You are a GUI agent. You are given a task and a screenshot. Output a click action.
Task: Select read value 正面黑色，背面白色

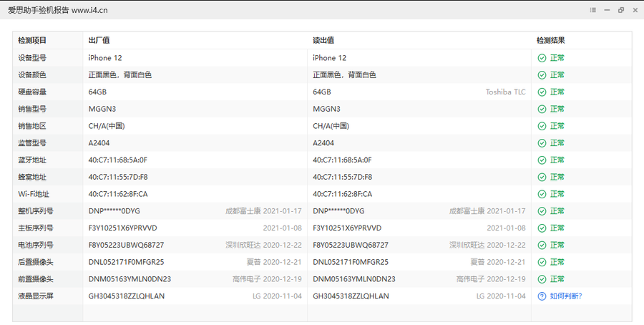coord(344,74)
